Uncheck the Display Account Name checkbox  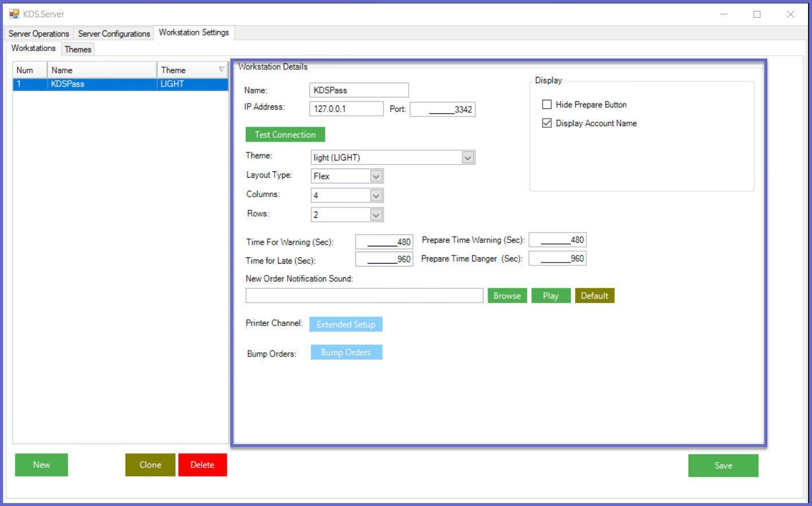pyautogui.click(x=547, y=123)
